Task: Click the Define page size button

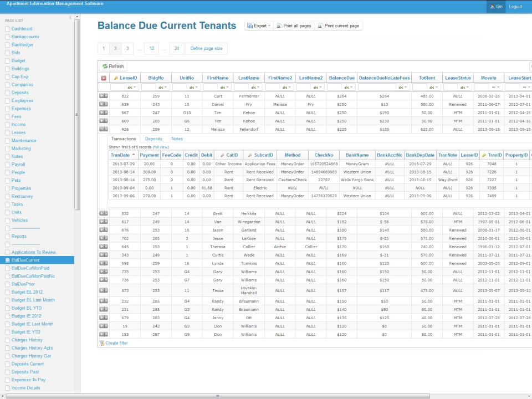Action: pyautogui.click(x=206, y=48)
